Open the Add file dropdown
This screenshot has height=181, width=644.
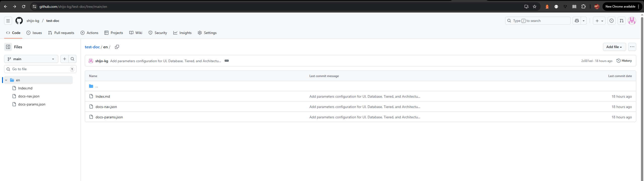pyautogui.click(x=614, y=47)
